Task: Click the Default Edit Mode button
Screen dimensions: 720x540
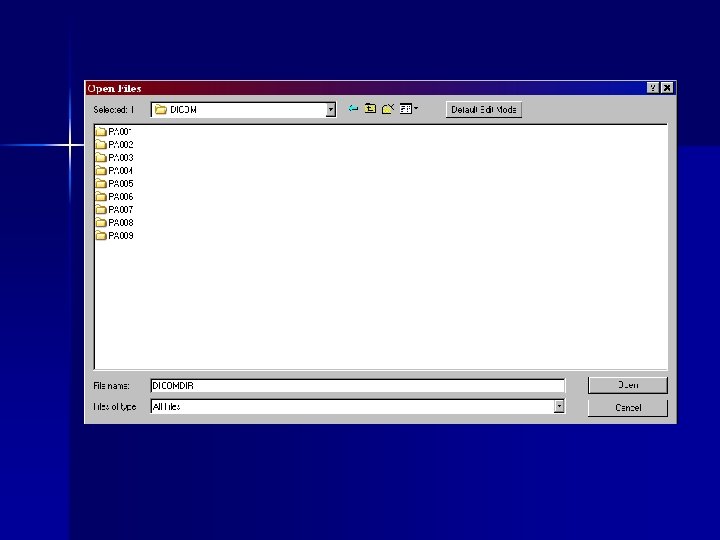Action: point(484,110)
